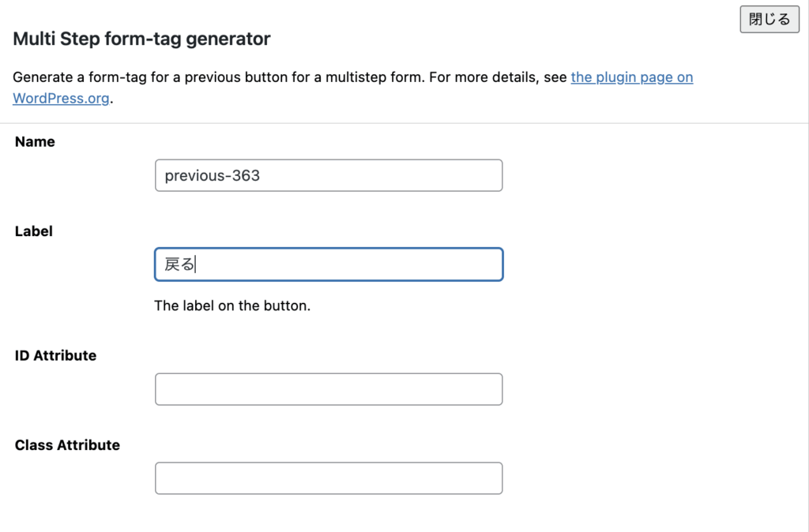Viewport: 809px width, 532px height.
Task: Click the Class Attribute field label
Action: pos(67,445)
